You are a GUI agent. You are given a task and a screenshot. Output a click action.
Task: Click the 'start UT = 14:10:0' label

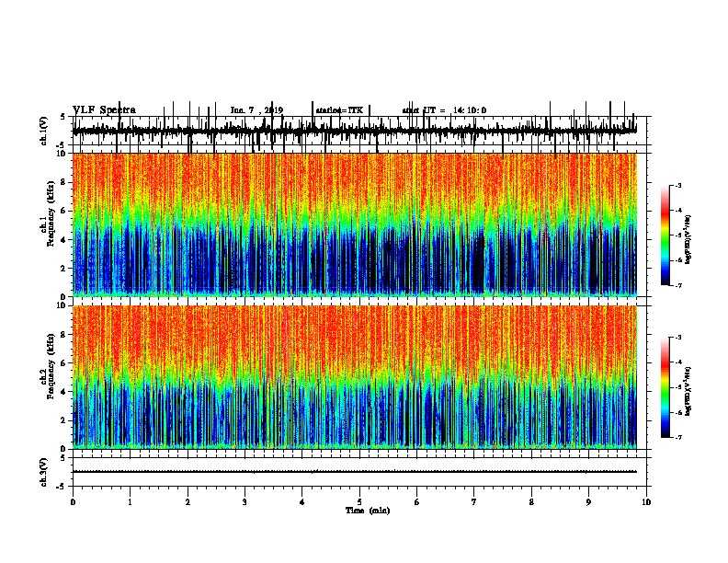coord(444,110)
